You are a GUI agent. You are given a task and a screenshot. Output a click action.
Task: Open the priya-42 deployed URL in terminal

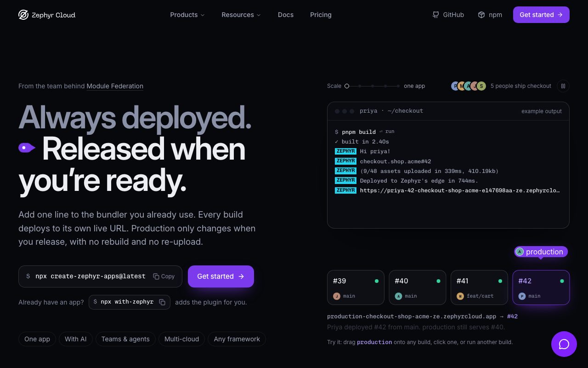pos(460,190)
